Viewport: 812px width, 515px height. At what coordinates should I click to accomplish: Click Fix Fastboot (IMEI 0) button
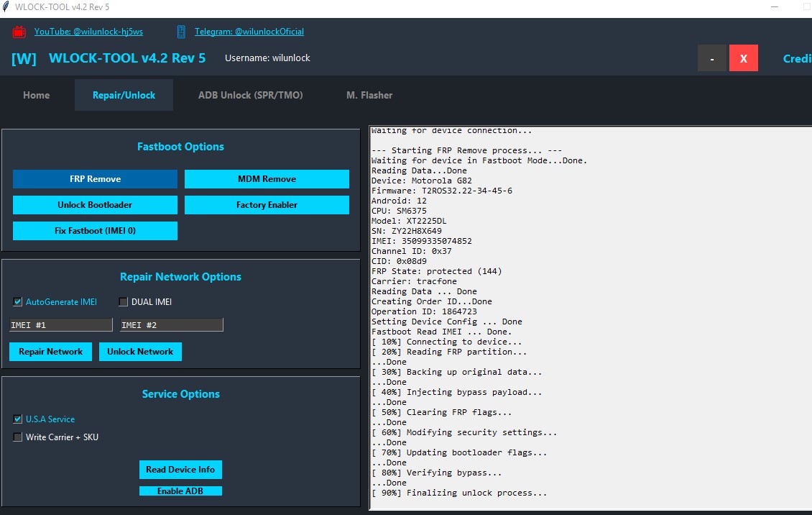point(96,231)
